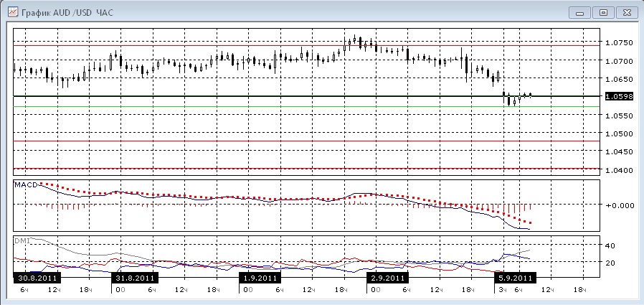Click the MACD indicator label

pos(26,184)
